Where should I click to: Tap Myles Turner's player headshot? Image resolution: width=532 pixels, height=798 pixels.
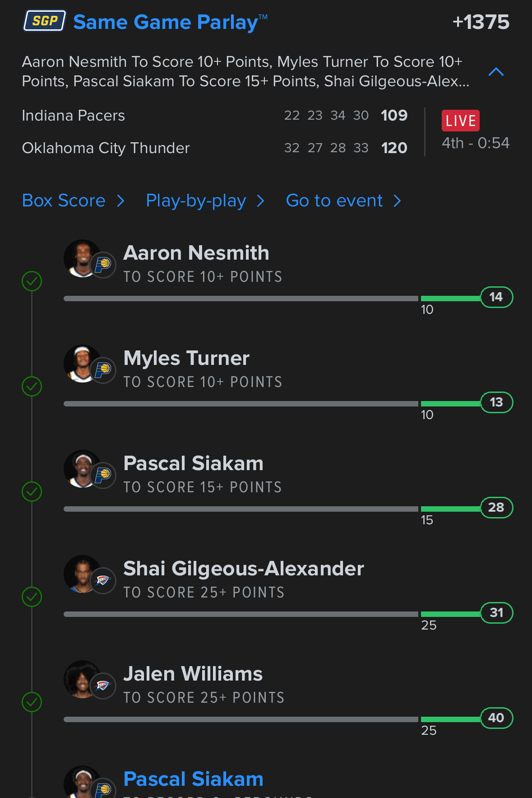coord(82,364)
